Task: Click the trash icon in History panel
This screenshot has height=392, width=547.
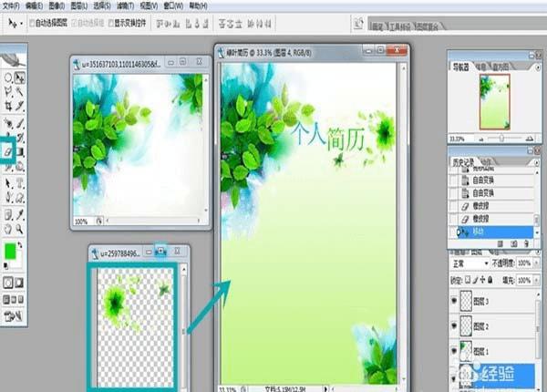Action: [x=526, y=243]
